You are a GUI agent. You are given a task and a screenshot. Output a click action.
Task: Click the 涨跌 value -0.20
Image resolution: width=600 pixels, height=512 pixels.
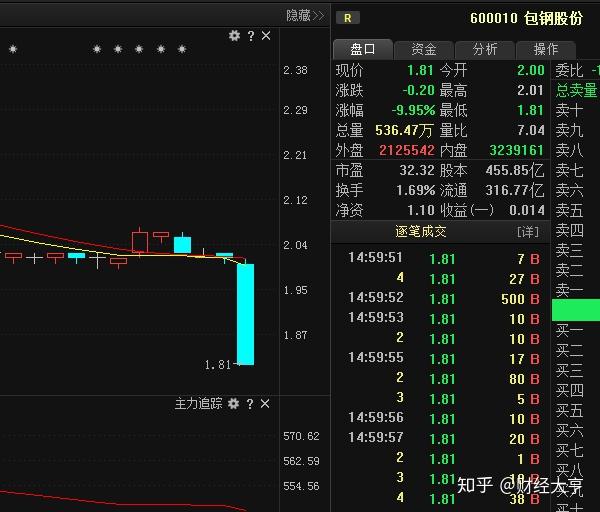tap(418, 90)
